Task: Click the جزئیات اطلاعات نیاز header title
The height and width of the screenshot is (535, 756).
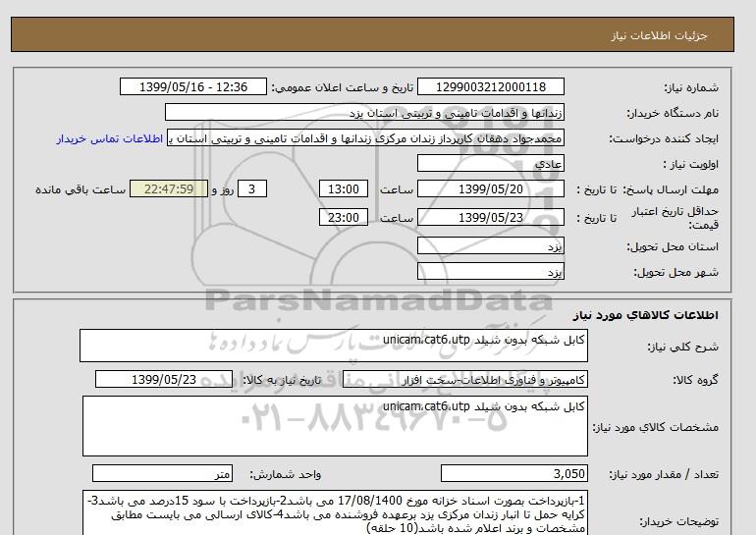Action: click(x=659, y=35)
